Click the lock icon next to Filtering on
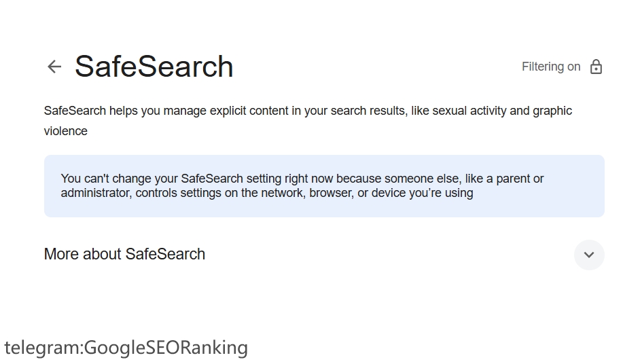640x364 pixels. (x=596, y=67)
